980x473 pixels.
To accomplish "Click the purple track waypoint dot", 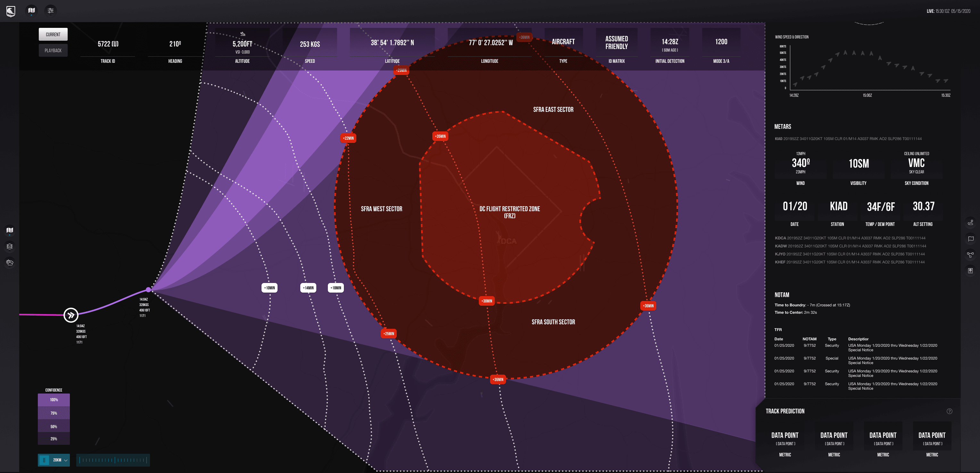I will [148, 290].
